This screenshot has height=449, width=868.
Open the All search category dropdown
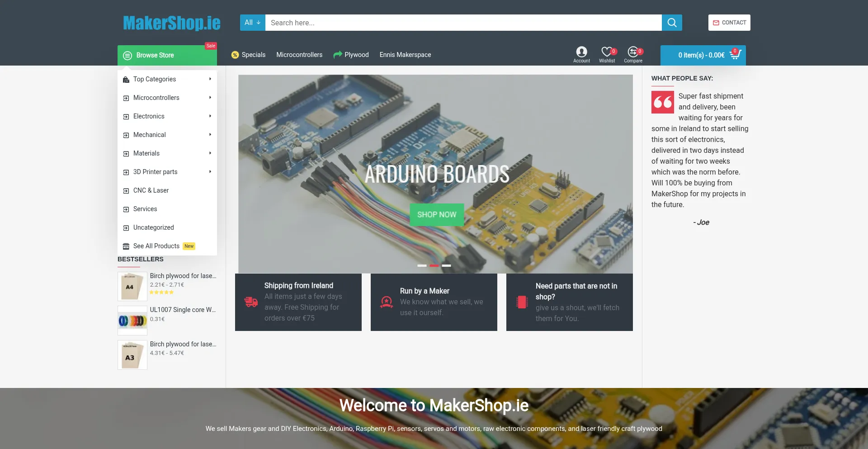pos(252,23)
